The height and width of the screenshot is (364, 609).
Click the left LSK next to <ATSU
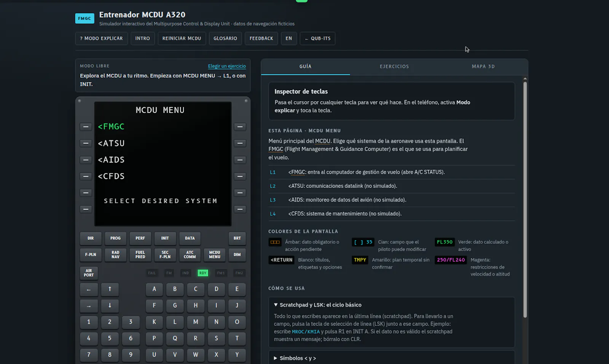point(86,143)
